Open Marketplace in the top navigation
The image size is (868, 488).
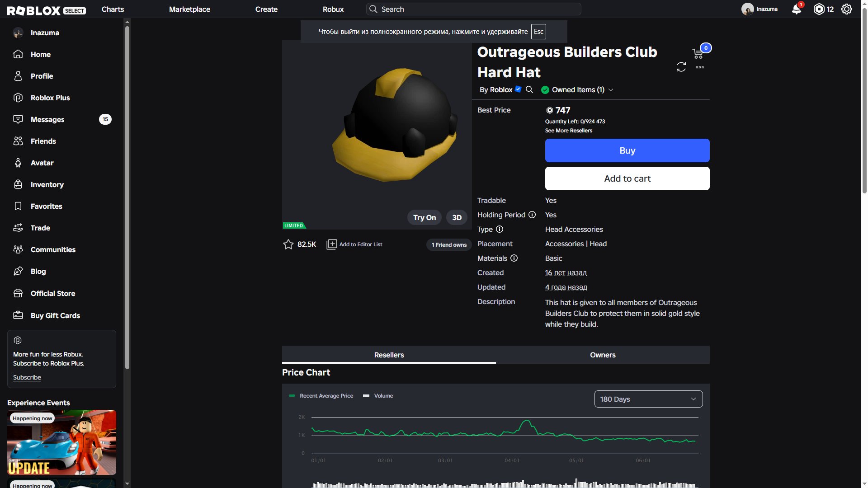189,9
